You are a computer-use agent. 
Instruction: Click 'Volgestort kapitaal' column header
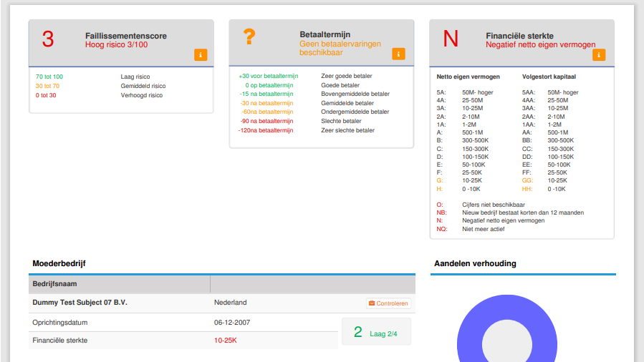coord(549,77)
